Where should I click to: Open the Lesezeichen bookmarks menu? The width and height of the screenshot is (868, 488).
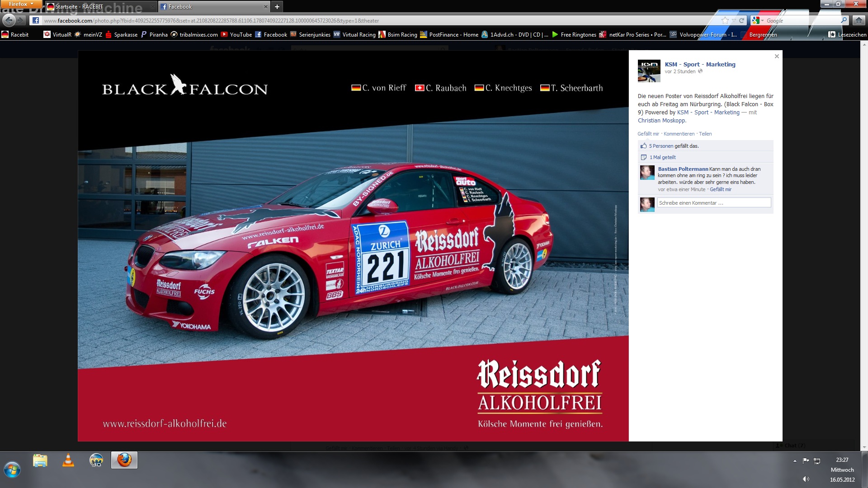[847, 34]
